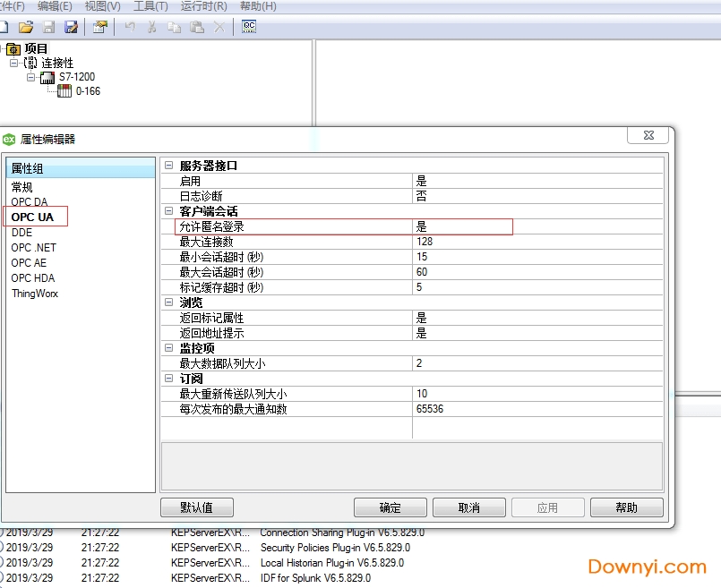
Task: Click the 确定 button
Action: point(390,507)
